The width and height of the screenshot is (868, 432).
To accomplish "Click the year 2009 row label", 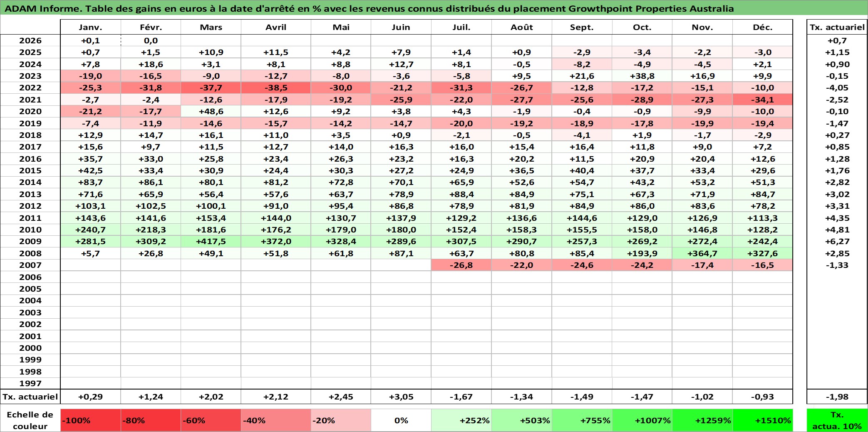I will pyautogui.click(x=30, y=241).
